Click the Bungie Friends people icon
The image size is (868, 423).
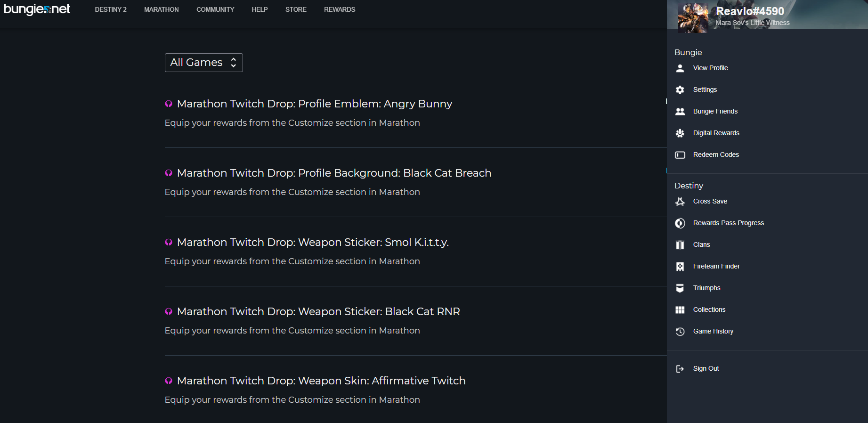(x=680, y=112)
